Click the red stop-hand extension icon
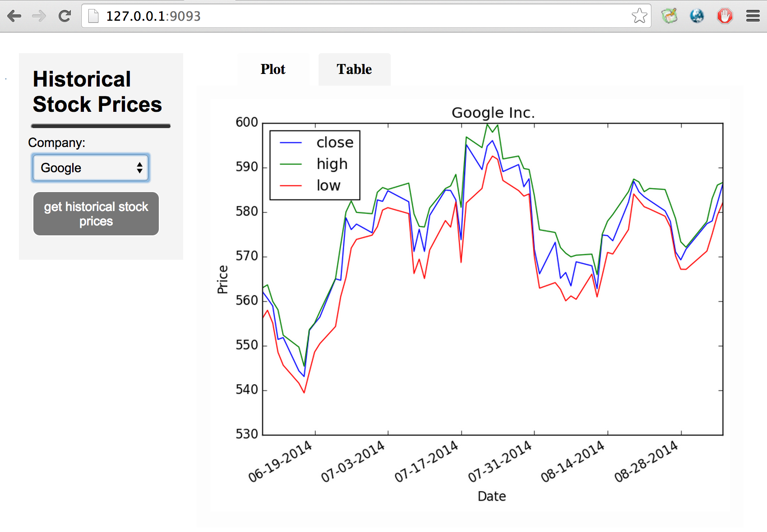767x532 pixels. (x=725, y=16)
